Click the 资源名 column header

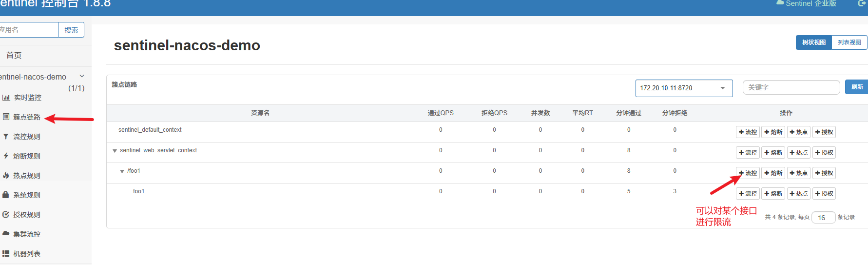[x=260, y=113]
